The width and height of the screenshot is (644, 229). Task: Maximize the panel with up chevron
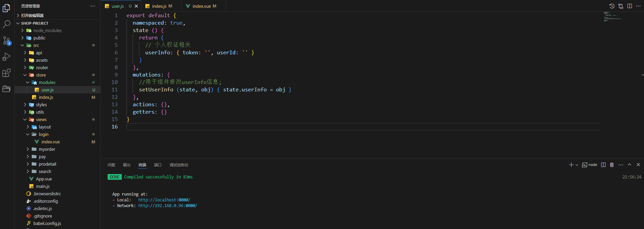629,165
